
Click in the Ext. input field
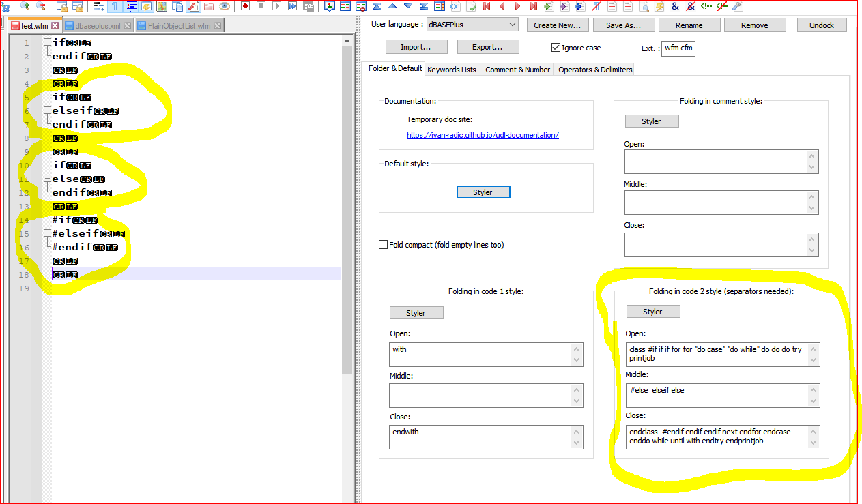(x=678, y=48)
